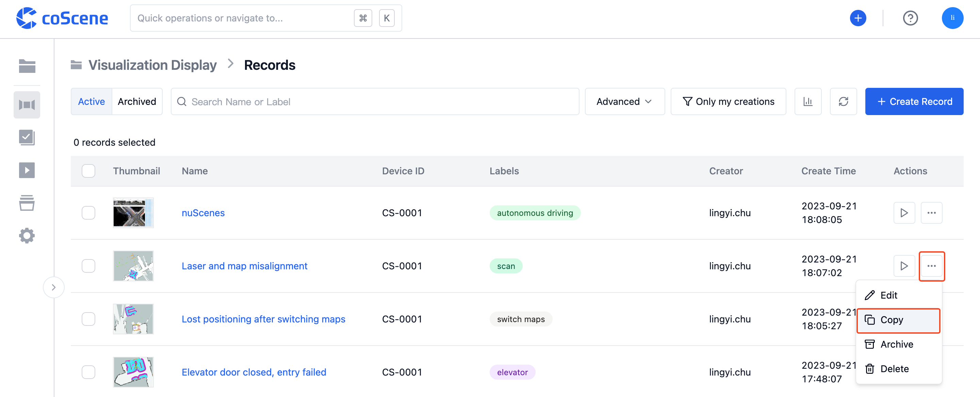Click the user profile avatar icon
980x397 pixels.
(952, 17)
